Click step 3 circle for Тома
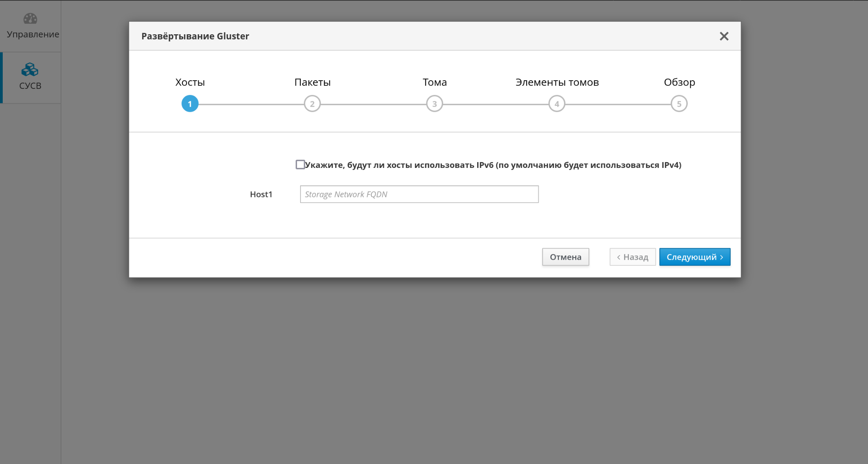The height and width of the screenshot is (464, 868). tap(434, 104)
